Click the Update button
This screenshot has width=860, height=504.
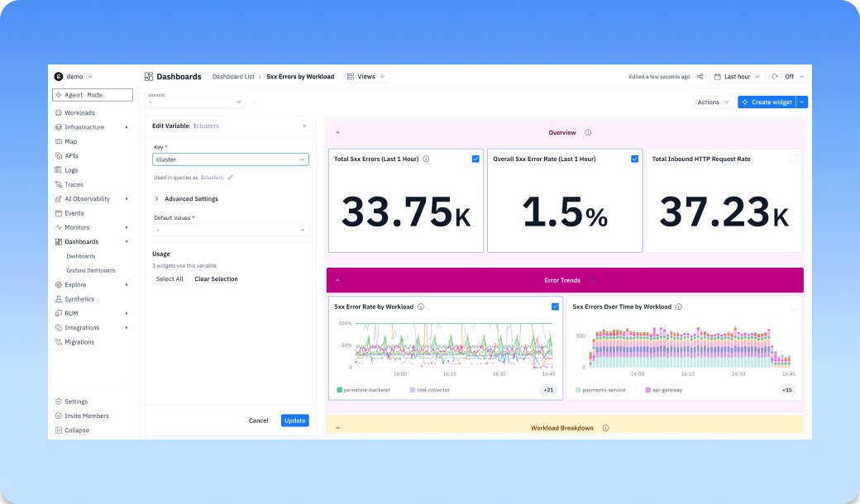(x=295, y=421)
